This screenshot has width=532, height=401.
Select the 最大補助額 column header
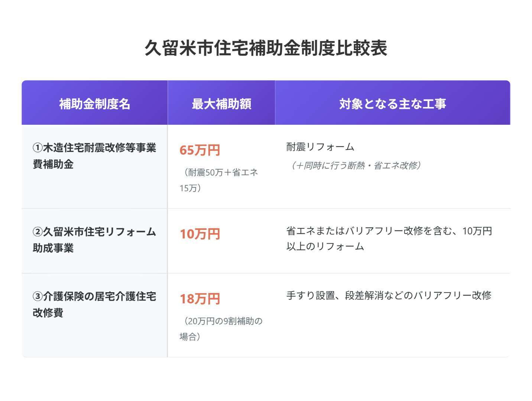(221, 104)
